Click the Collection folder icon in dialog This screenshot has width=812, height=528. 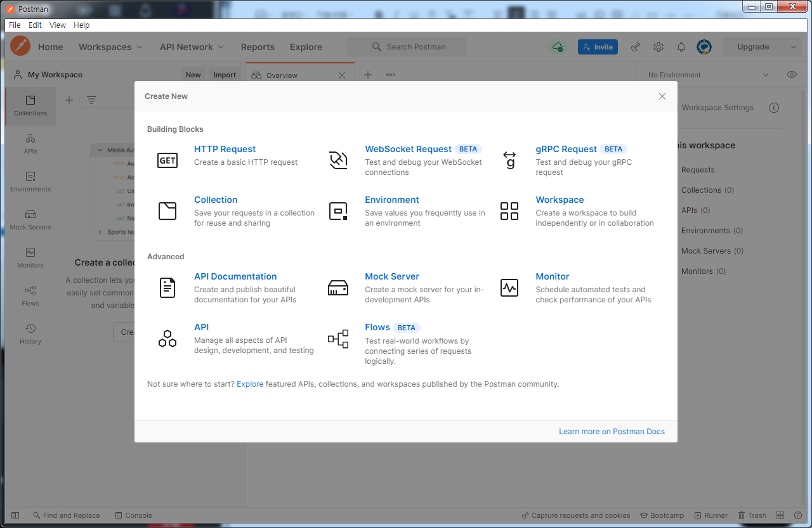pyautogui.click(x=167, y=211)
